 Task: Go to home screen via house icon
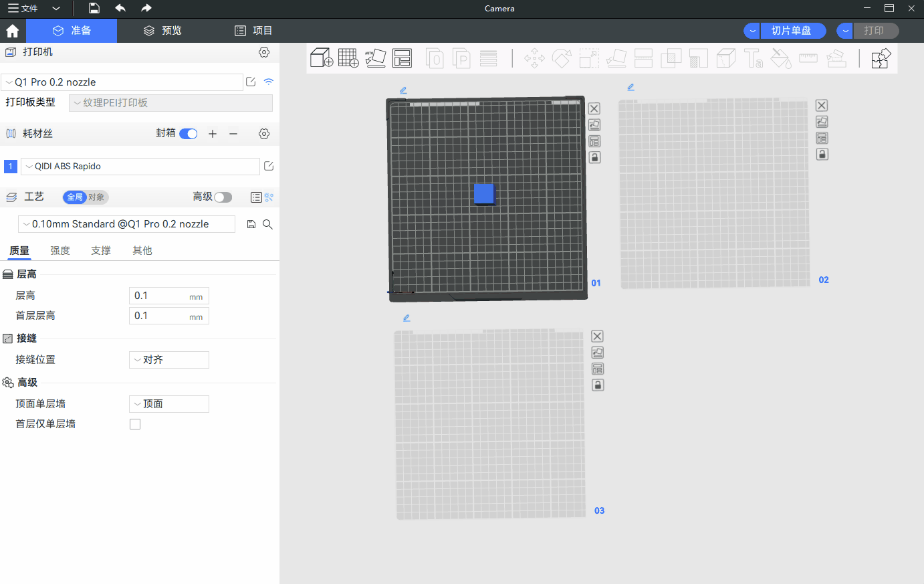point(13,31)
